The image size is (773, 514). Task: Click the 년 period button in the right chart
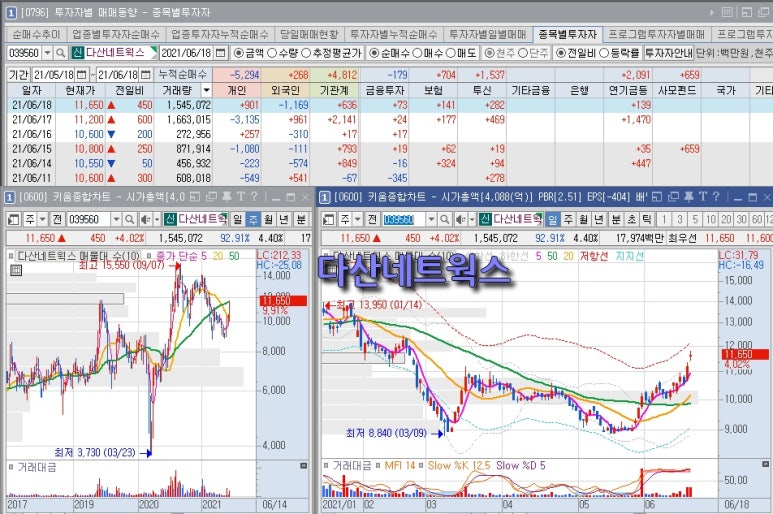(x=598, y=219)
